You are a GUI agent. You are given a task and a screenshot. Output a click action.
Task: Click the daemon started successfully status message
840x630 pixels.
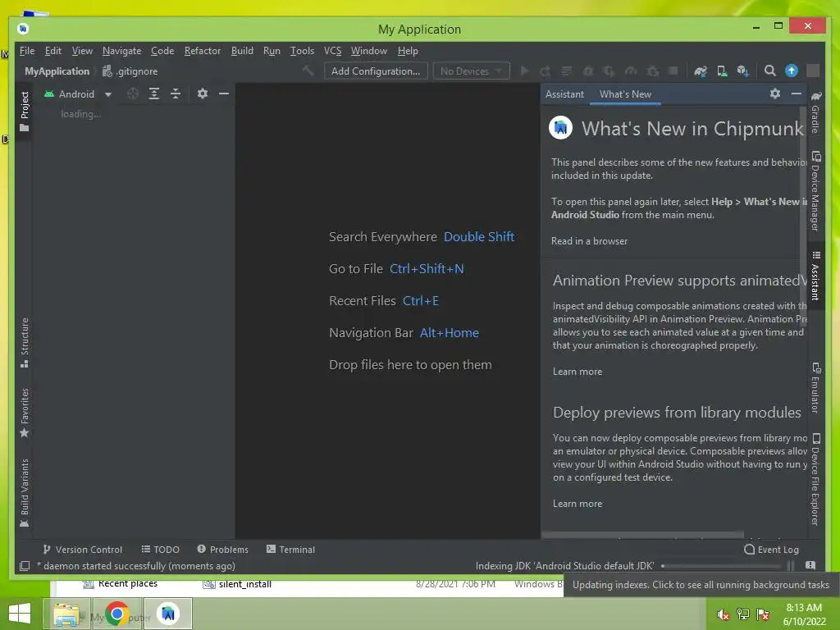coord(136,566)
